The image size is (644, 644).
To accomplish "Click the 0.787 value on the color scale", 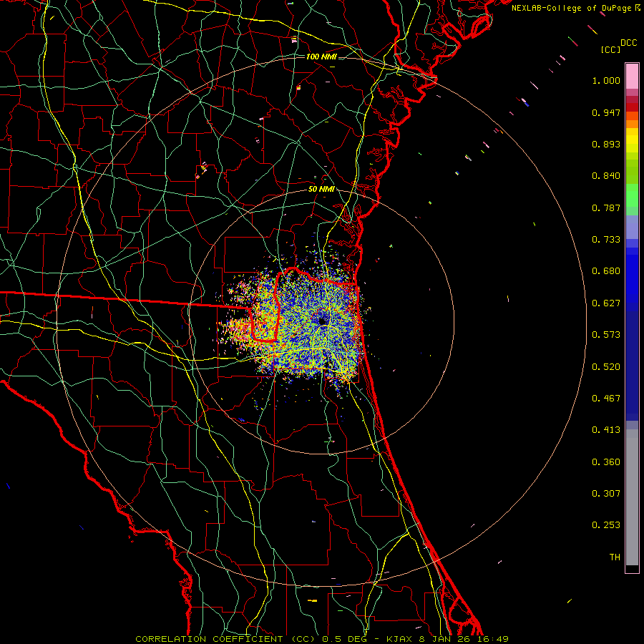I will (606, 208).
